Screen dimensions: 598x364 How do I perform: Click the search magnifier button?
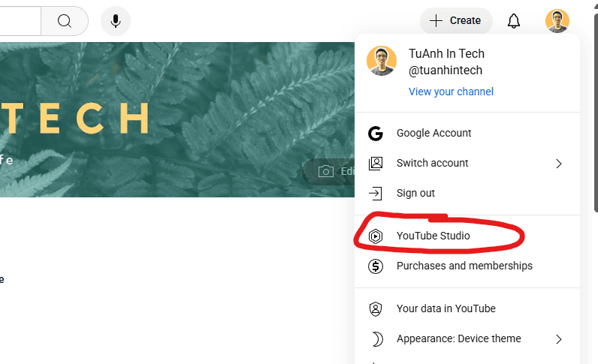click(x=65, y=20)
